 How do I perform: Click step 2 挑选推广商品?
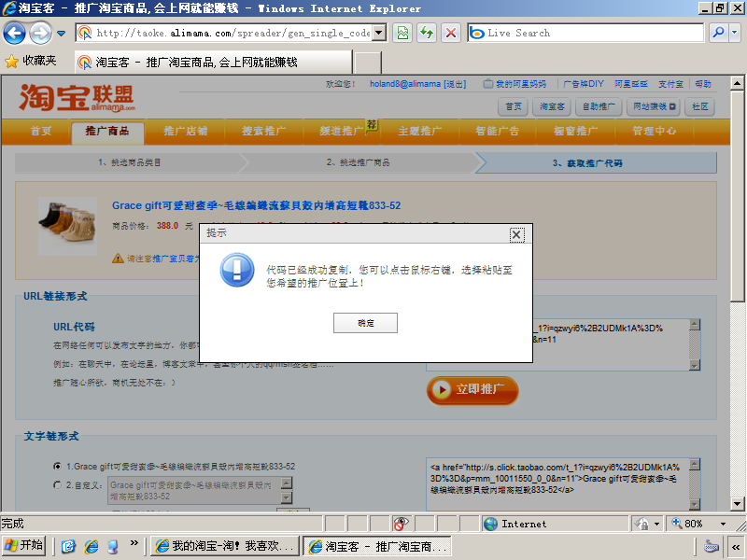tap(359, 162)
